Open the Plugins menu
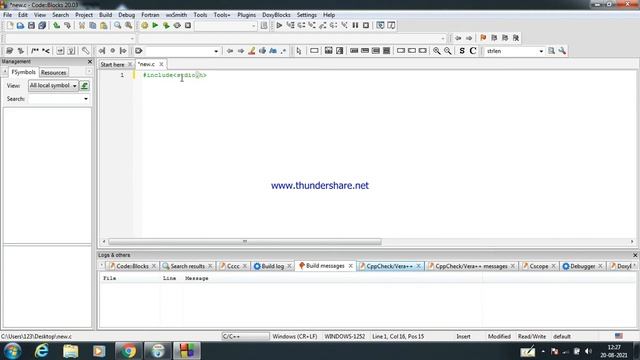This screenshot has height=360, width=640. 247,15
